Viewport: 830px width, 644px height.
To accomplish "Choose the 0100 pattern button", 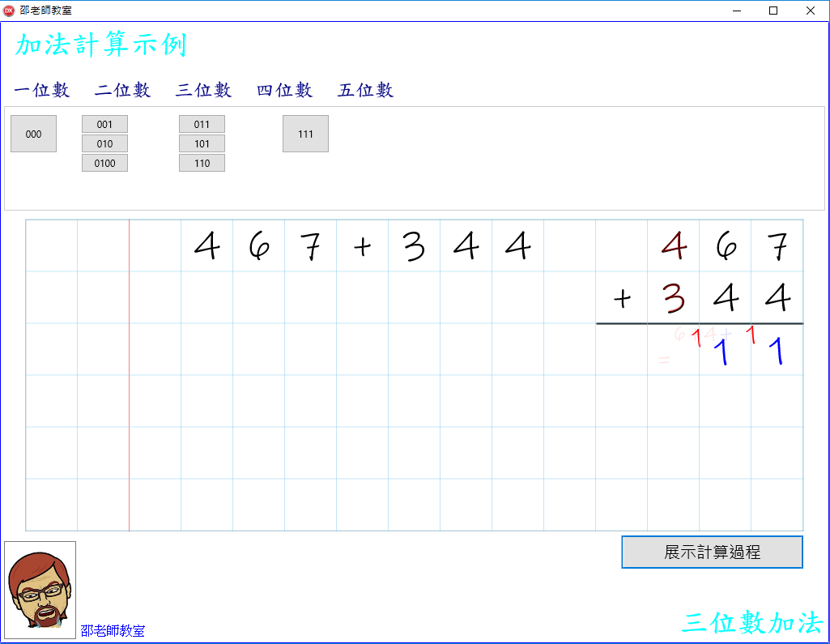I will coord(104,163).
